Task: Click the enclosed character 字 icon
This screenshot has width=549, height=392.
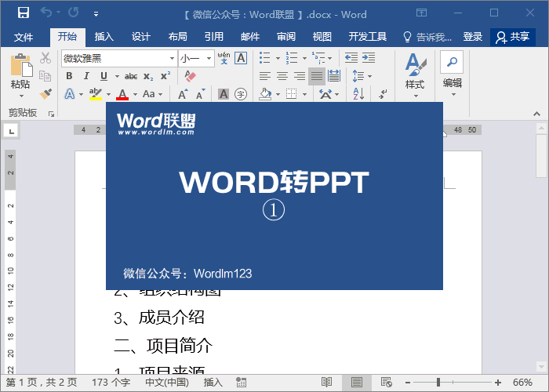Action: (x=241, y=94)
